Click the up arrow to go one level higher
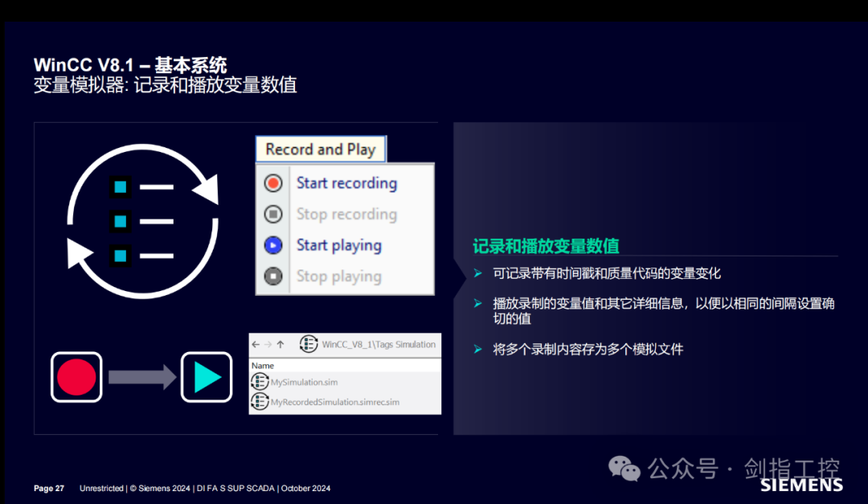This screenshot has width=868, height=504. click(281, 344)
